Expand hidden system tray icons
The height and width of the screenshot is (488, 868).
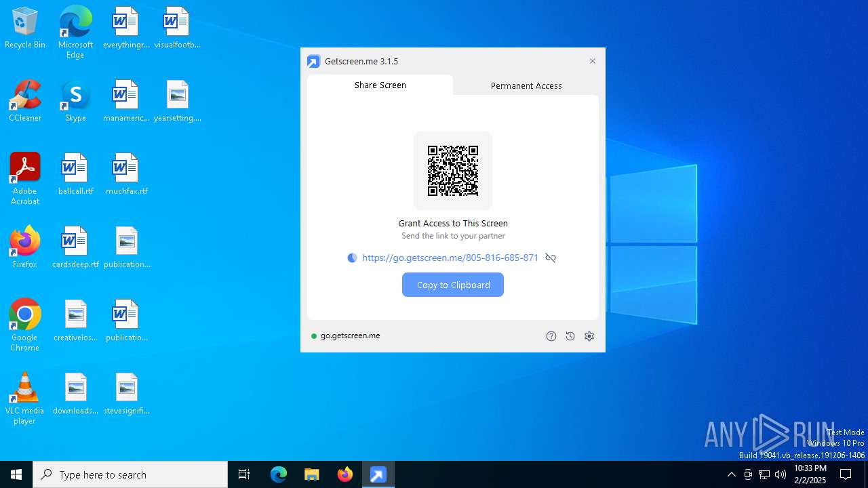(x=731, y=474)
